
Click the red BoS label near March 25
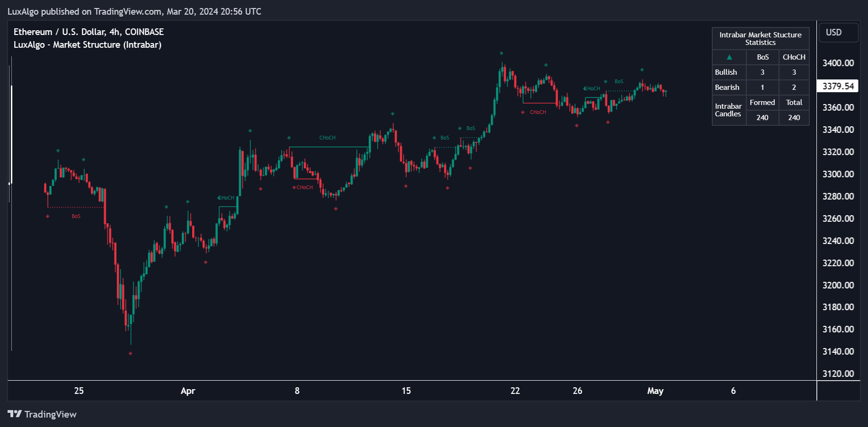76,217
